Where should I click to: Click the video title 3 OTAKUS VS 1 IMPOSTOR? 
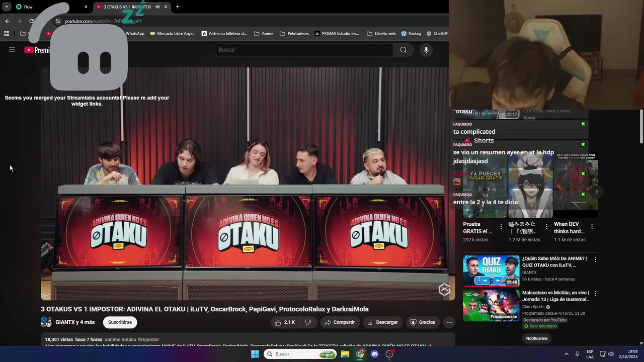(x=205, y=309)
